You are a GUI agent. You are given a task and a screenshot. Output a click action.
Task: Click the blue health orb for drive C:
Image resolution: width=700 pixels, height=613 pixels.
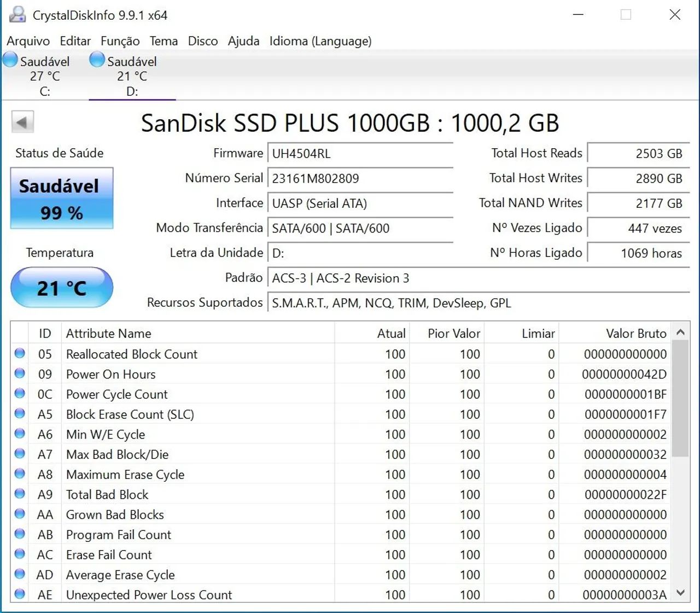(x=10, y=60)
